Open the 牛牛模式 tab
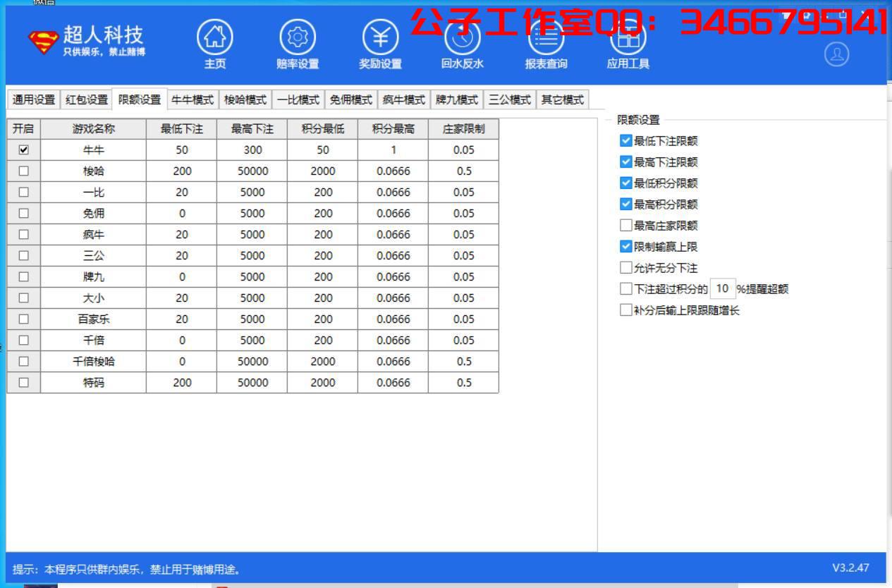This screenshot has height=588, width=892. (x=193, y=99)
